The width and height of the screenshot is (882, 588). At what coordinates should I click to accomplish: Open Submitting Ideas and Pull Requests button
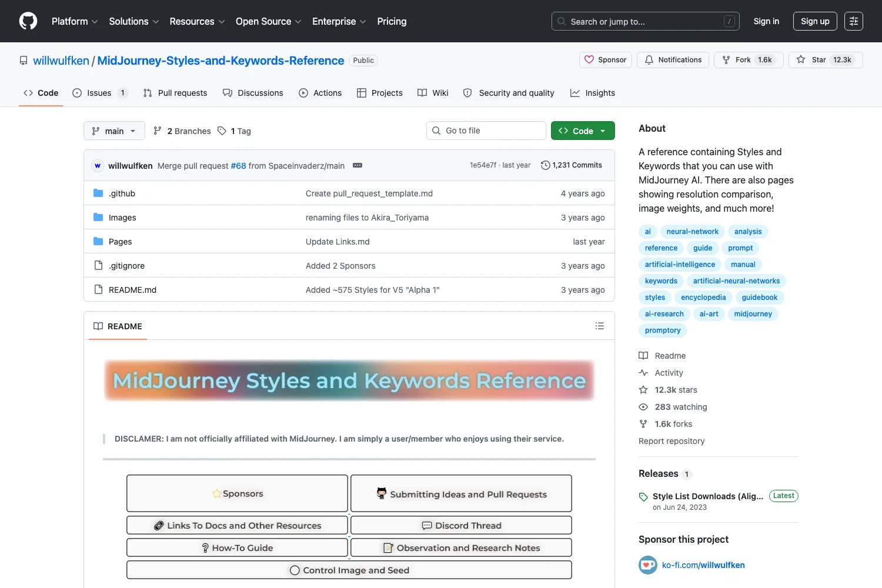coord(461,494)
